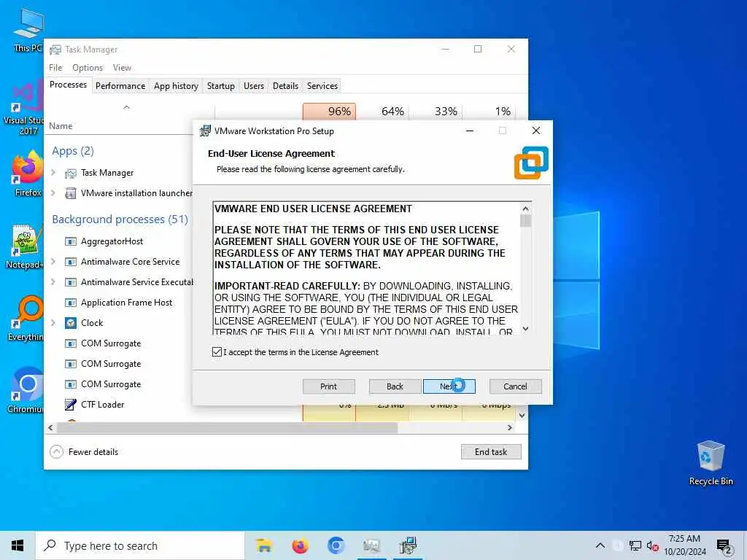This screenshot has height=560, width=747.
Task: Click the license text scrollbar down arrow
Action: 525,329
